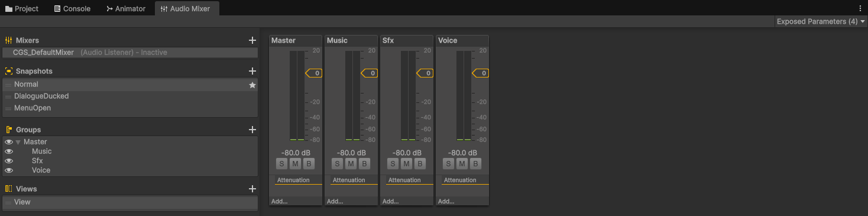The height and width of the screenshot is (216, 868).
Task: Mute the Master channel
Action: click(x=295, y=163)
